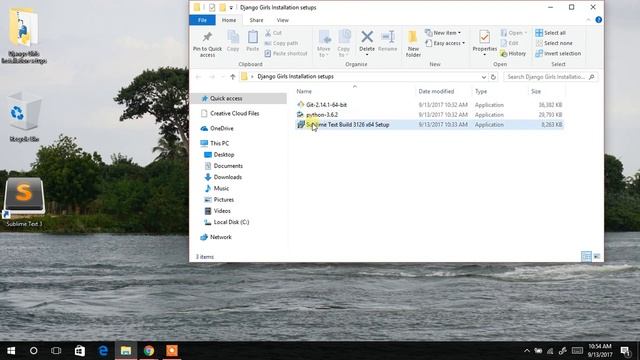Click Open in ribbon Open group
This screenshot has height=360, width=640.
[513, 33]
